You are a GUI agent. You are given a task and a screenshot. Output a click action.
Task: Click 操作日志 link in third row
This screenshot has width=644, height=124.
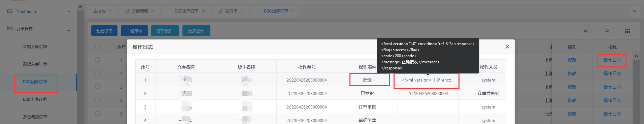click(612, 87)
